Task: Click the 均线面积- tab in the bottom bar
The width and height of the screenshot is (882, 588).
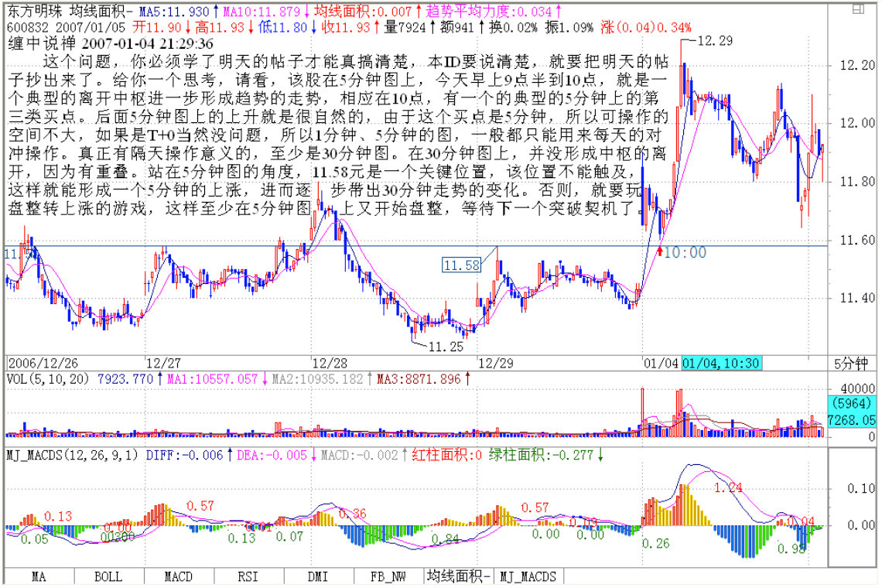Action: (x=459, y=576)
